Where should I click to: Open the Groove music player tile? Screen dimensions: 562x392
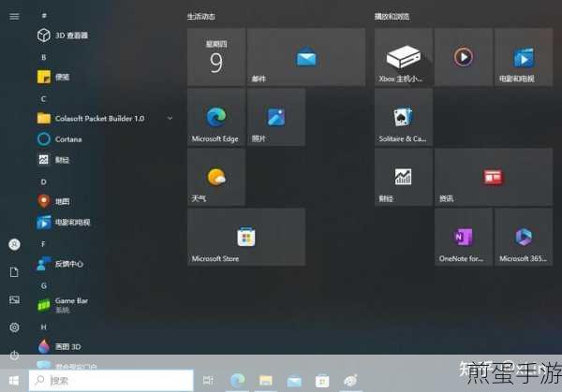[464, 57]
